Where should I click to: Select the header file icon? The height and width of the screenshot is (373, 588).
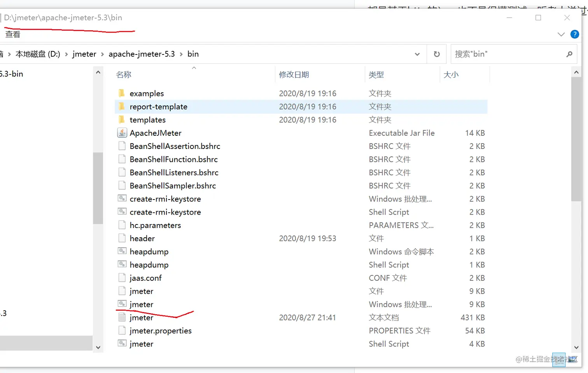coord(122,238)
